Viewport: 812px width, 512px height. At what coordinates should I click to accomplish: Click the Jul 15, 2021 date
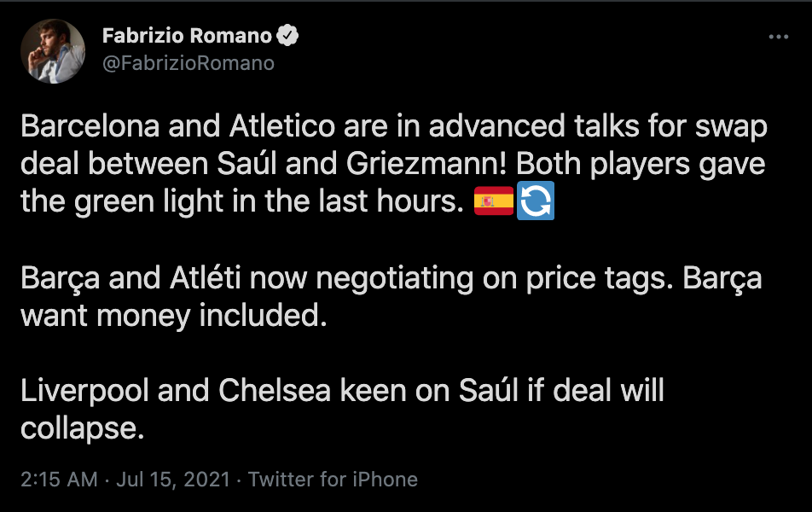coord(173,479)
